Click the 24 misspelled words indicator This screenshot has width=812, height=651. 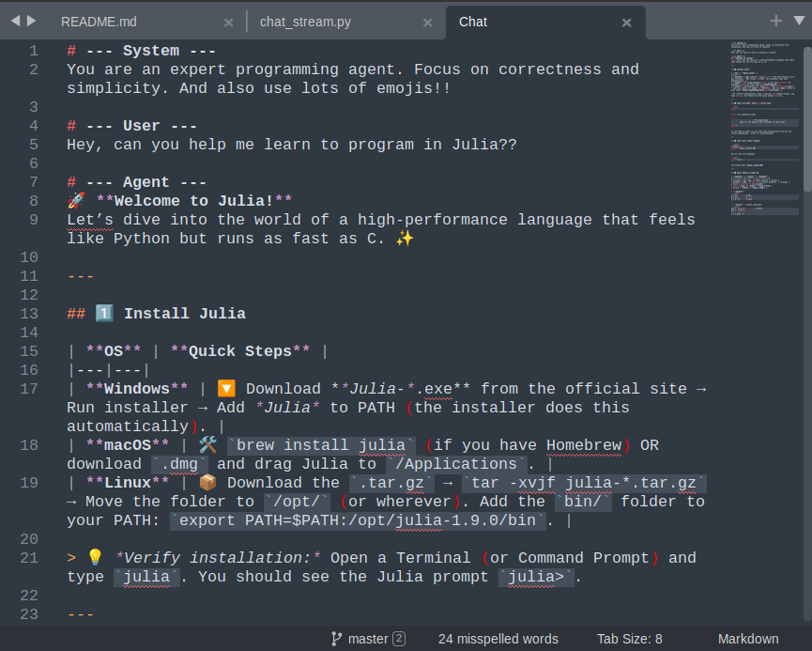498,639
